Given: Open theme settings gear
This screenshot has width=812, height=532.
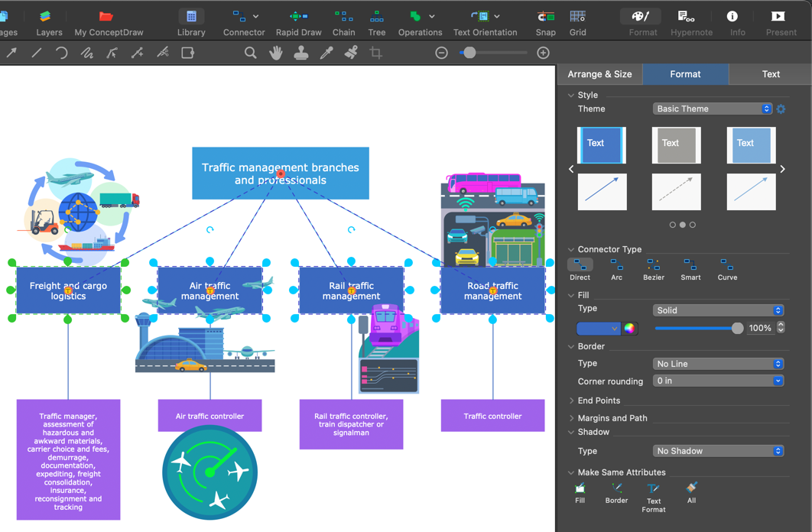Looking at the screenshot, I should pos(781,109).
